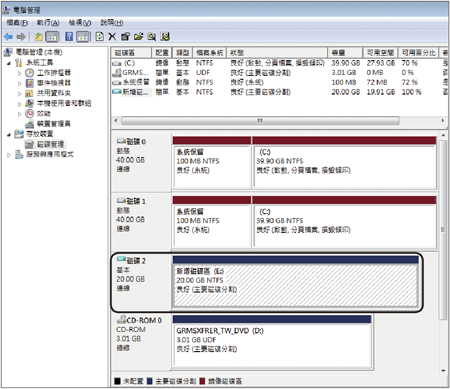Click the volume list horizontal scrollbar thumb
450x389 pixels.
260,120
